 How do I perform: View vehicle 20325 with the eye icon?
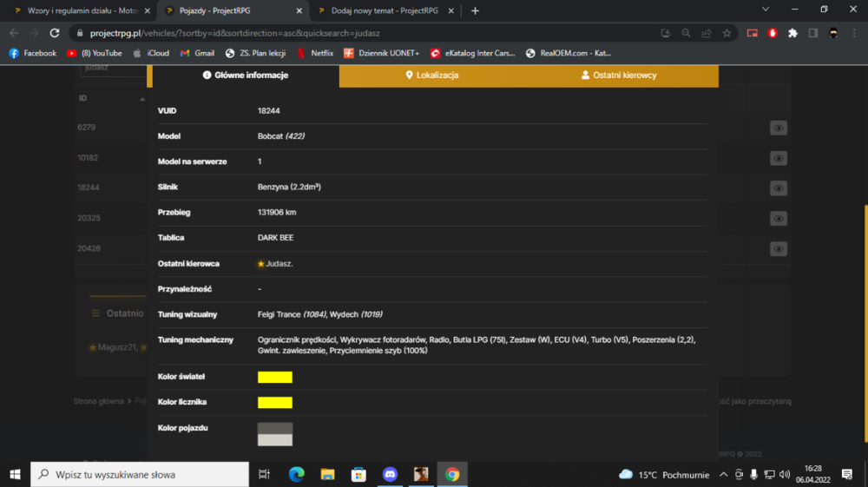pyautogui.click(x=779, y=219)
